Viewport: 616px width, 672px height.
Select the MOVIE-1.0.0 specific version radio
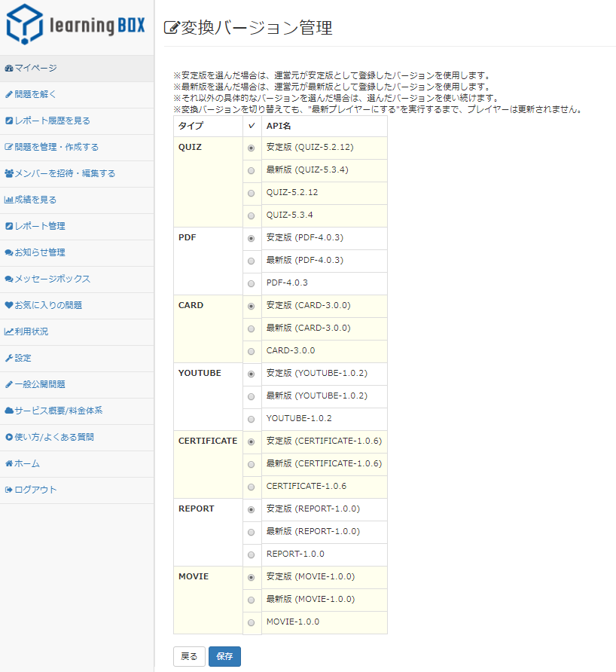pos(251,623)
